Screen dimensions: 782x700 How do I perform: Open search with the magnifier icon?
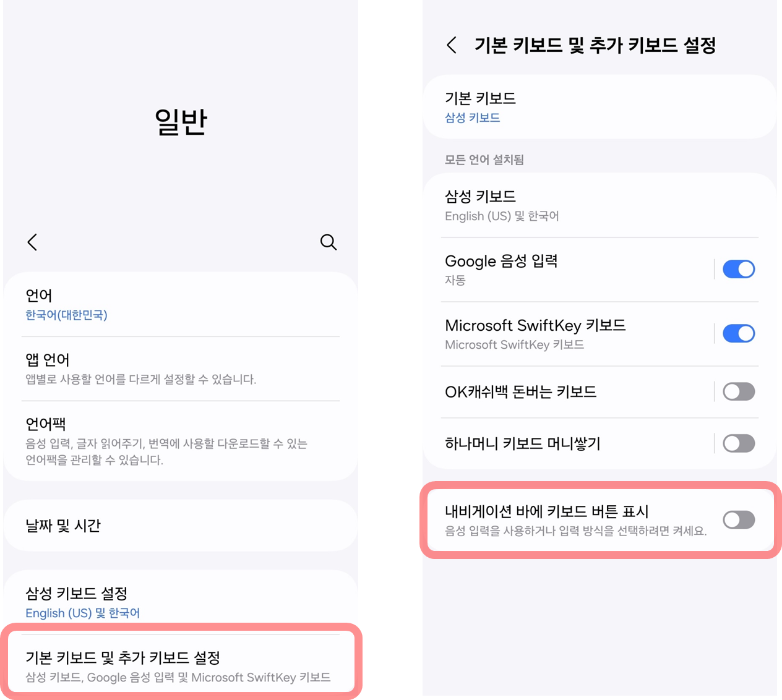click(x=329, y=242)
